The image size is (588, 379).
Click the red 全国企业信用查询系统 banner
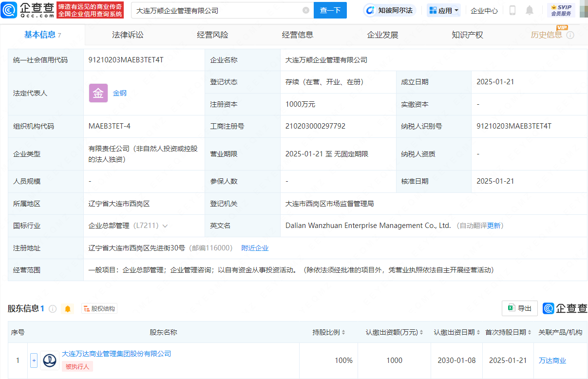[x=90, y=10]
